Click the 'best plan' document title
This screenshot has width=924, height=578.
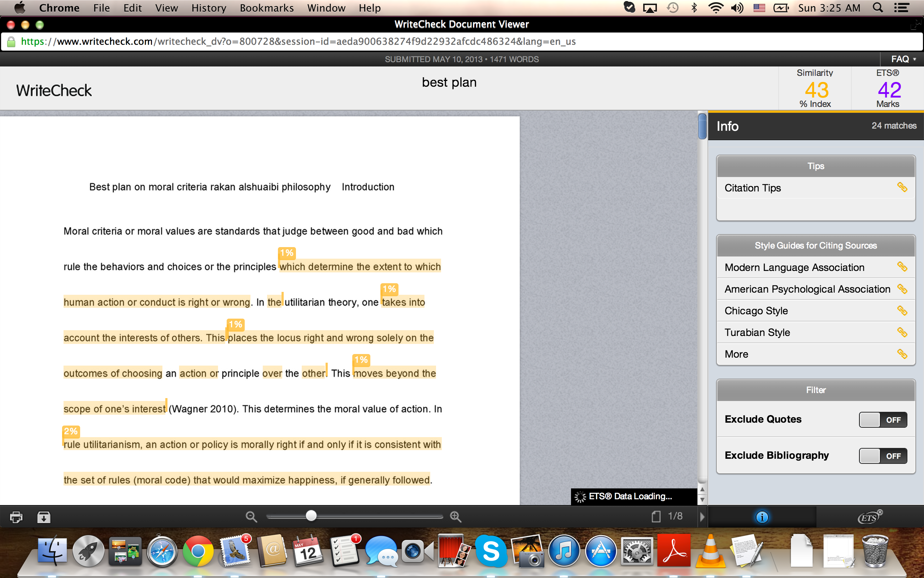pos(449,83)
